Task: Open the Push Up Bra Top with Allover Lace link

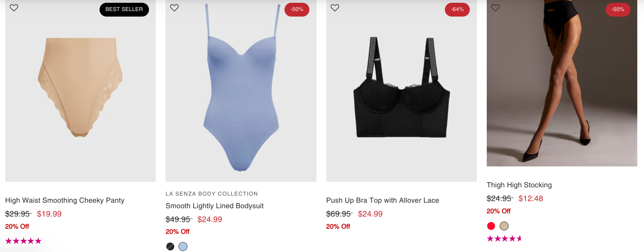Action: point(382,200)
